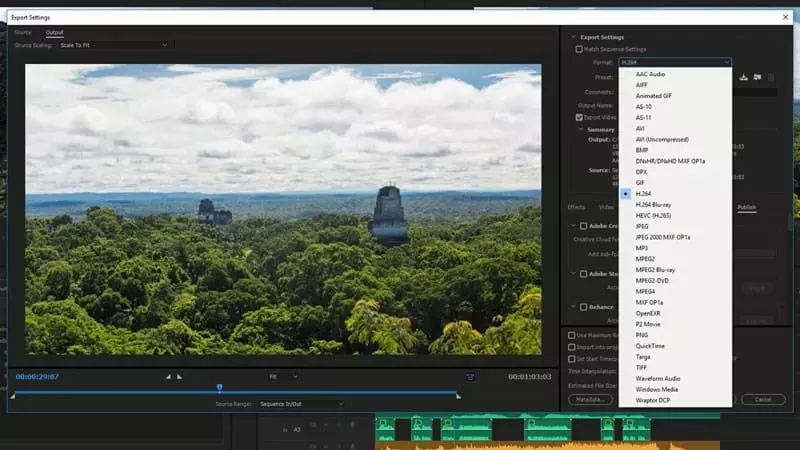Toggle Set Start Timecode checkbox
The width and height of the screenshot is (800, 450).
tap(572, 359)
